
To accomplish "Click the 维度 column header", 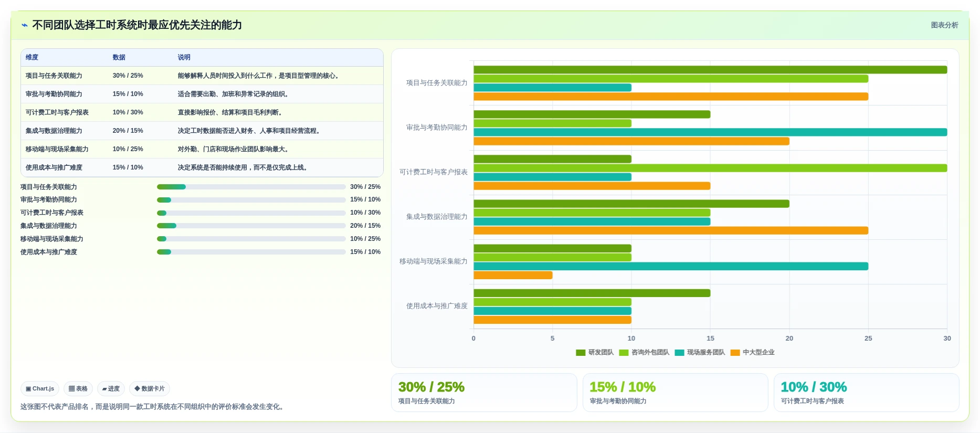I will click(32, 57).
